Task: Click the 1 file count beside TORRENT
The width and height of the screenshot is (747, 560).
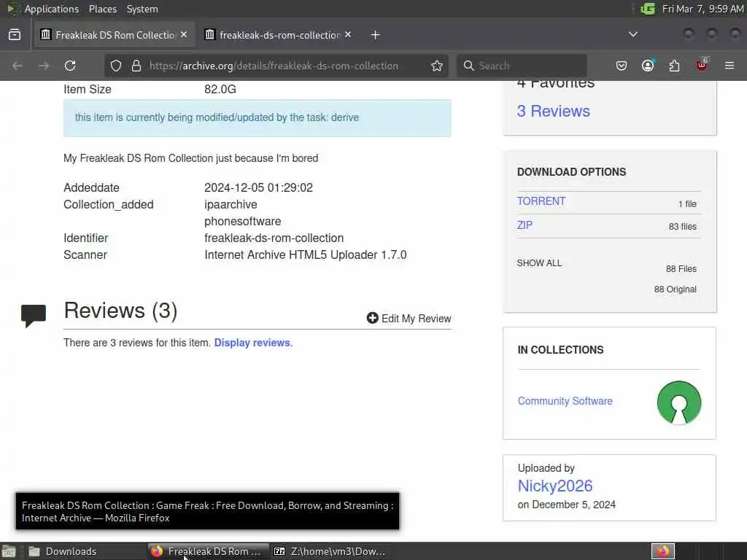Action: [687, 204]
